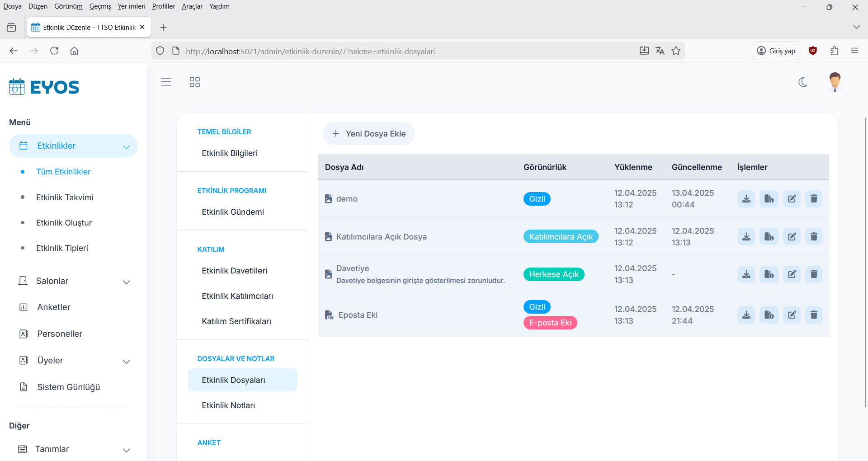Delete the demo file
The height and width of the screenshot is (461, 868).
click(813, 199)
